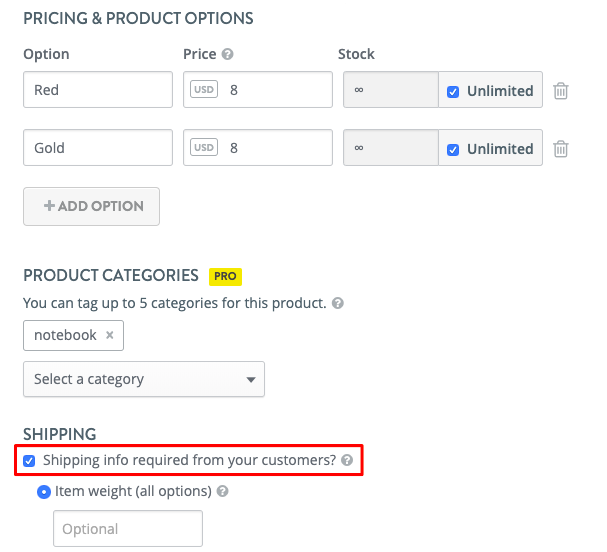Open help icon next to shipping info question

[x=347, y=460]
